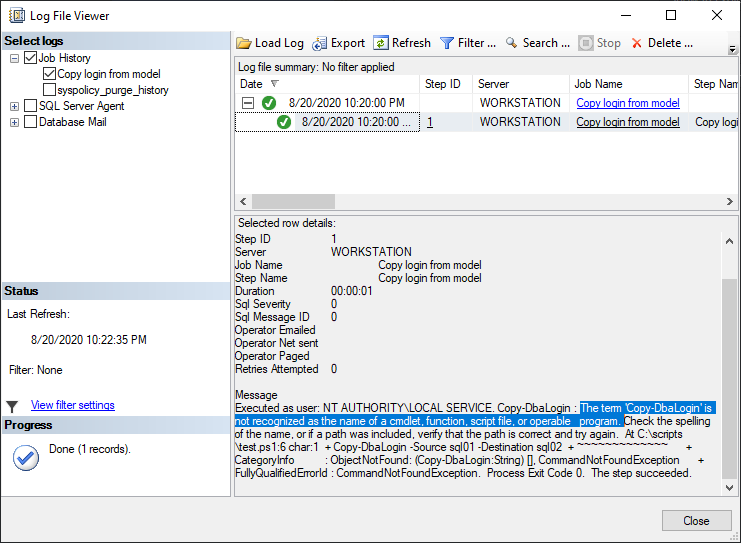Select the SQL Server Agent tree label
The width and height of the screenshot is (741, 543).
point(81,106)
